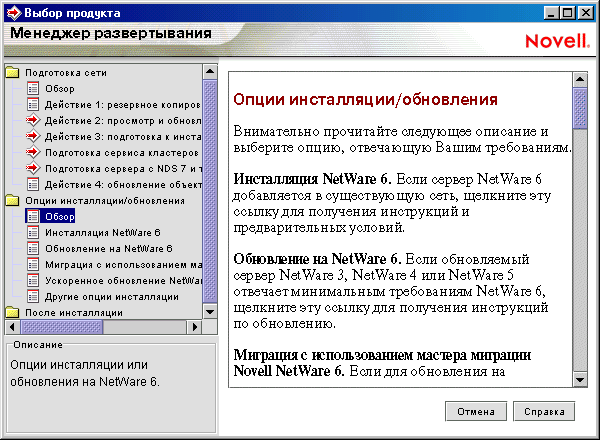Click document icon beside Инсталляция NetWare 6
Screen dimensions: 600x440
[x=33, y=233]
